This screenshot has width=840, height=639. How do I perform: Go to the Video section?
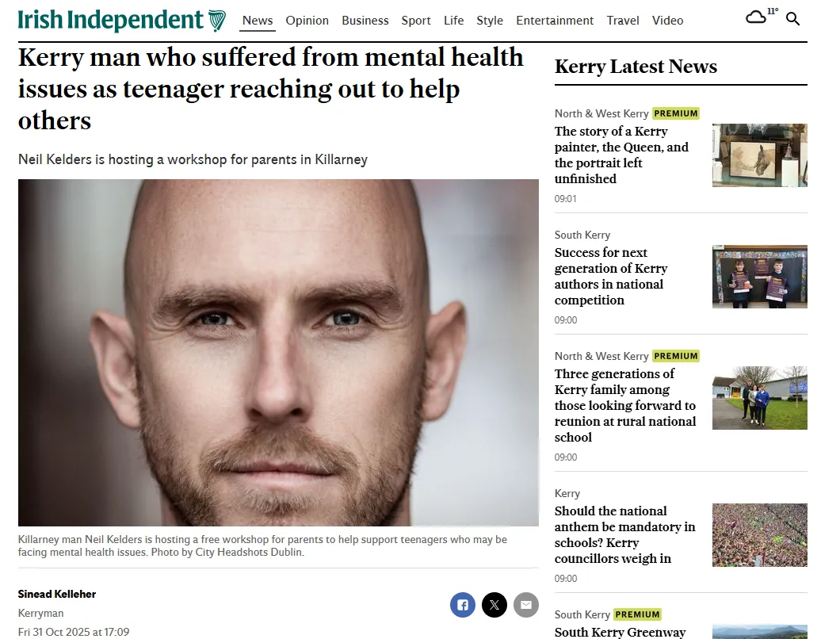(x=667, y=21)
